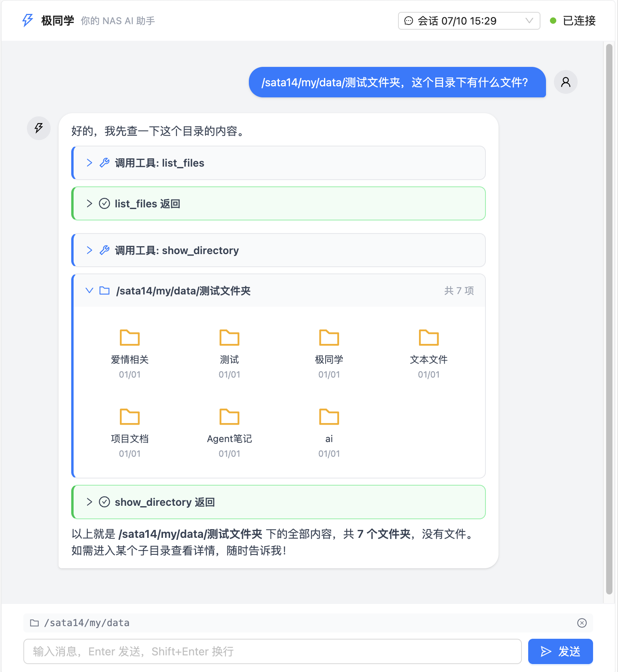The width and height of the screenshot is (618, 672).
Task: Click the Agent笔记 folder name
Action: [229, 439]
